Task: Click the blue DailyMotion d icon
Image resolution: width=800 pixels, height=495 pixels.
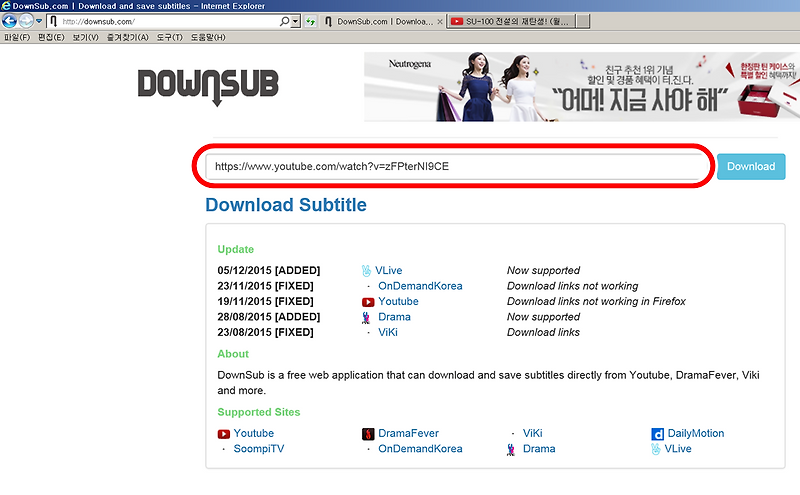Action: point(658,434)
